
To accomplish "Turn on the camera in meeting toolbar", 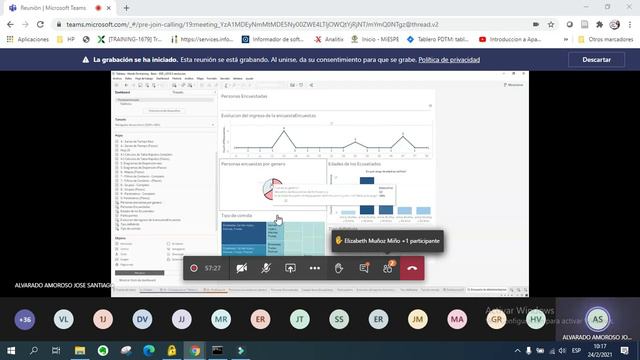I will (x=242, y=268).
